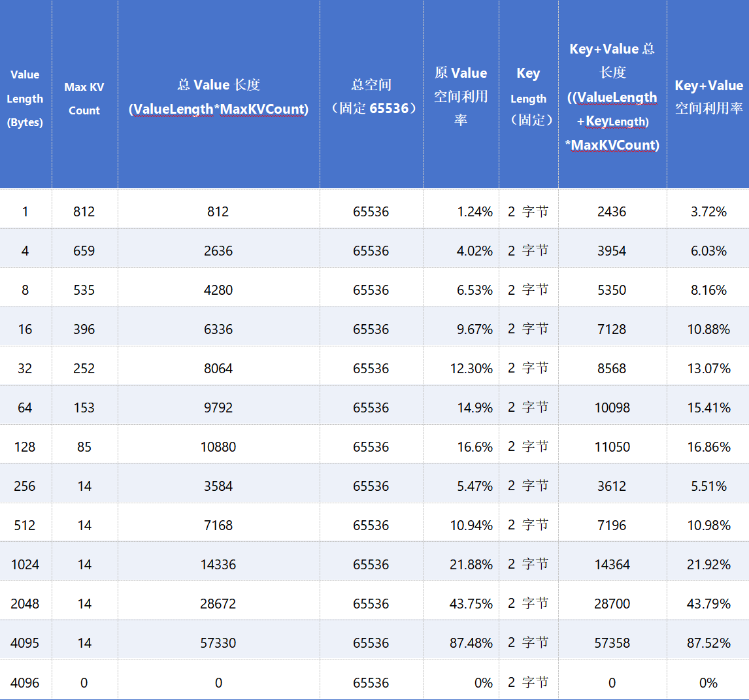Screen dimensions: 749x700
Task: Select the Key Length (固定) header
Action: pyautogui.click(x=529, y=94)
